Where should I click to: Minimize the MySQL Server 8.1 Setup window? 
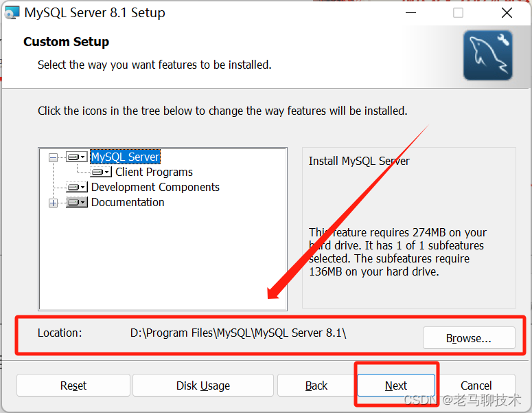pyautogui.click(x=411, y=13)
